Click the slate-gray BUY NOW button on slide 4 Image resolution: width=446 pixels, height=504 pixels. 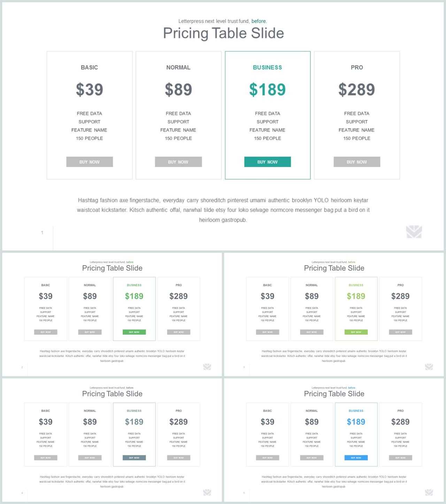point(134,458)
